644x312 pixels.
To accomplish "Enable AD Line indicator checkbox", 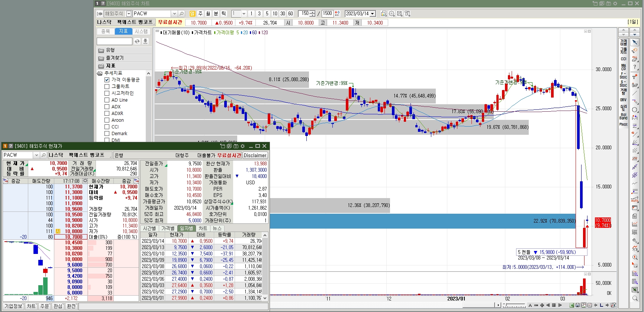I will (x=107, y=100).
